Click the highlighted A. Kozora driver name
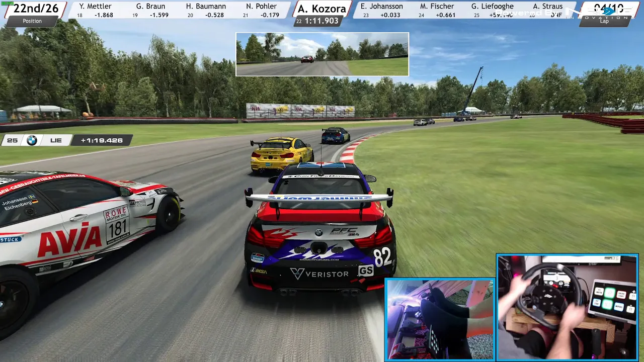The width and height of the screenshot is (644, 362). click(x=322, y=9)
